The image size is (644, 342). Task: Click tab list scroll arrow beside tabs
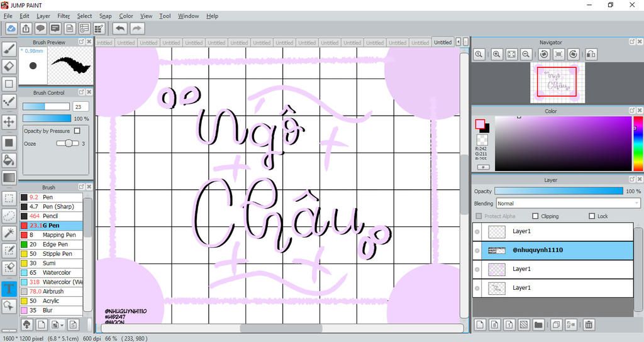(458, 42)
